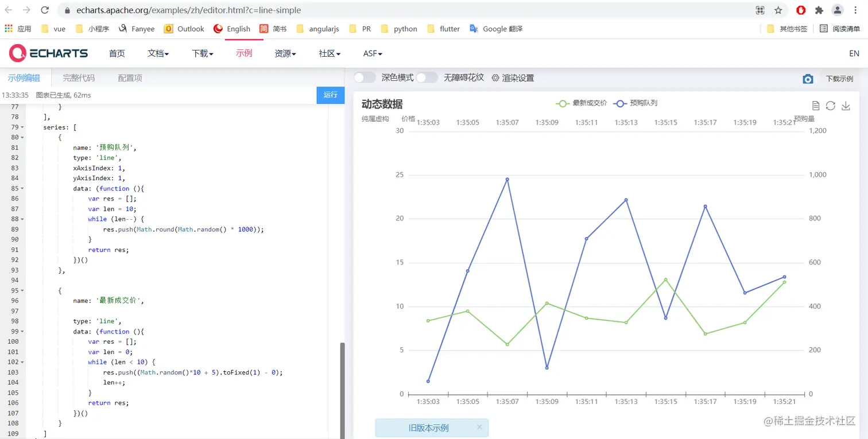
Task: Switch to the 完整代码 tab
Action: point(79,78)
